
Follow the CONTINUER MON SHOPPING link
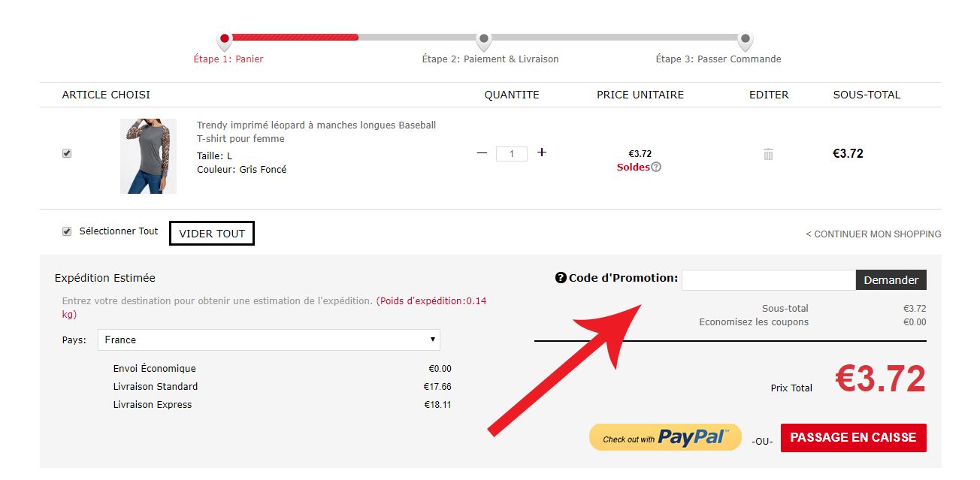click(x=873, y=234)
